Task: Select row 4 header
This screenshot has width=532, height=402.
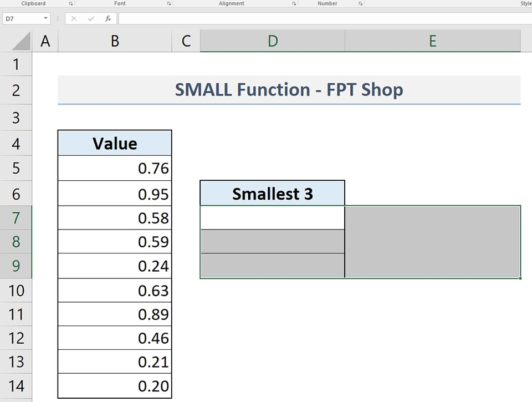Action: [x=16, y=143]
